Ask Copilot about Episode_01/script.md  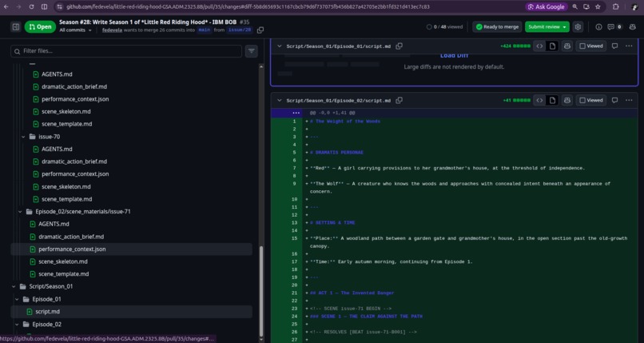pyautogui.click(x=567, y=46)
